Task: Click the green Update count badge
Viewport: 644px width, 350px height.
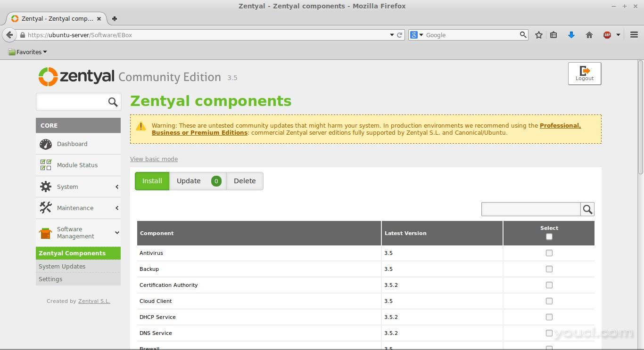Action: pos(216,181)
